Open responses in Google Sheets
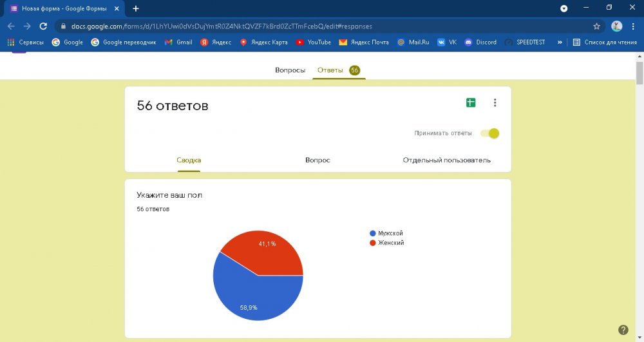The height and width of the screenshot is (342, 644). coord(471,102)
